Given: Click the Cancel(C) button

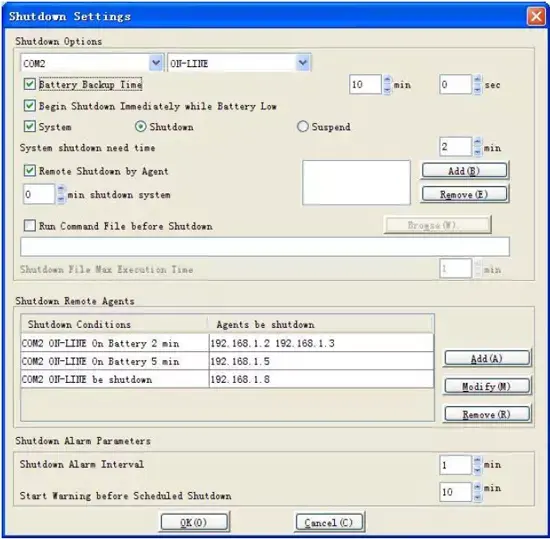Looking at the screenshot, I should (329, 523).
